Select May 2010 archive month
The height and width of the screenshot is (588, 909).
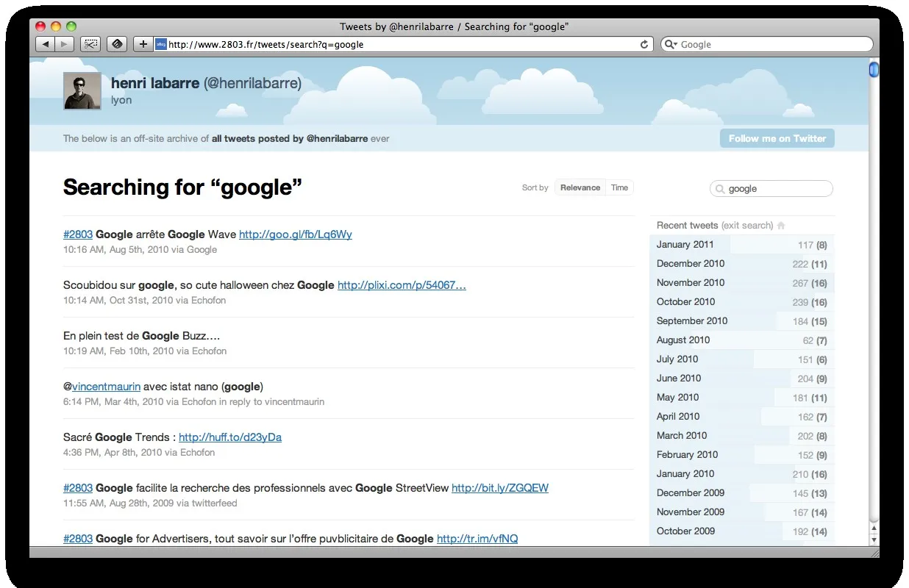(742, 398)
